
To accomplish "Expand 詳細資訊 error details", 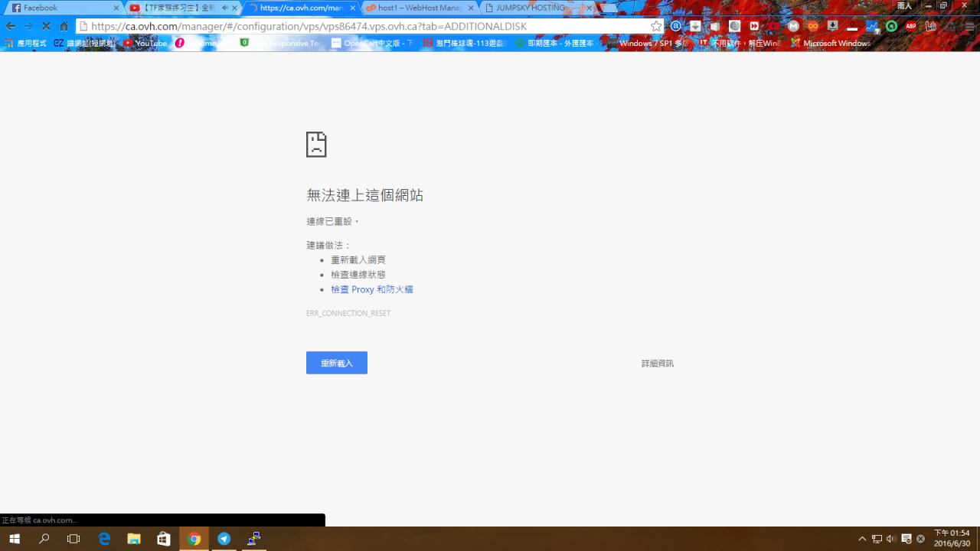I will (657, 364).
